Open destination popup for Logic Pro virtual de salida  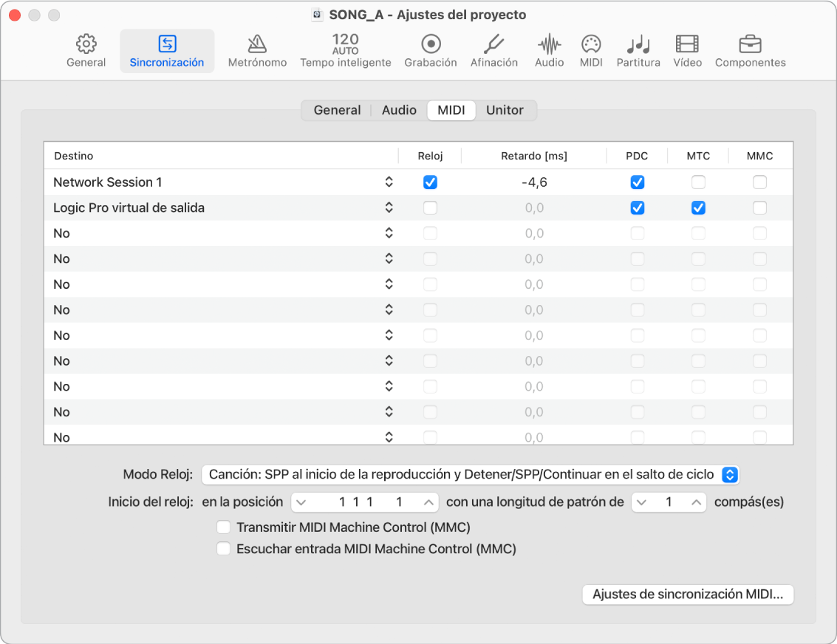389,208
